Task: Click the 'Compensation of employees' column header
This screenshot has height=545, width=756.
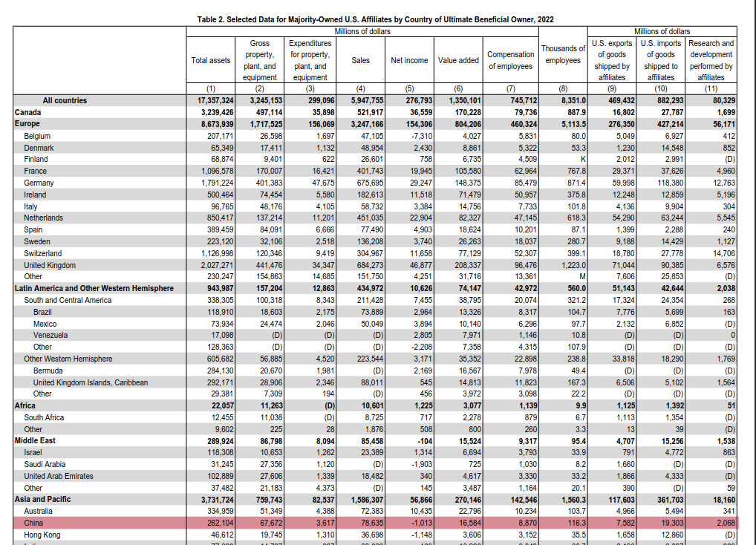Action: click(x=511, y=60)
